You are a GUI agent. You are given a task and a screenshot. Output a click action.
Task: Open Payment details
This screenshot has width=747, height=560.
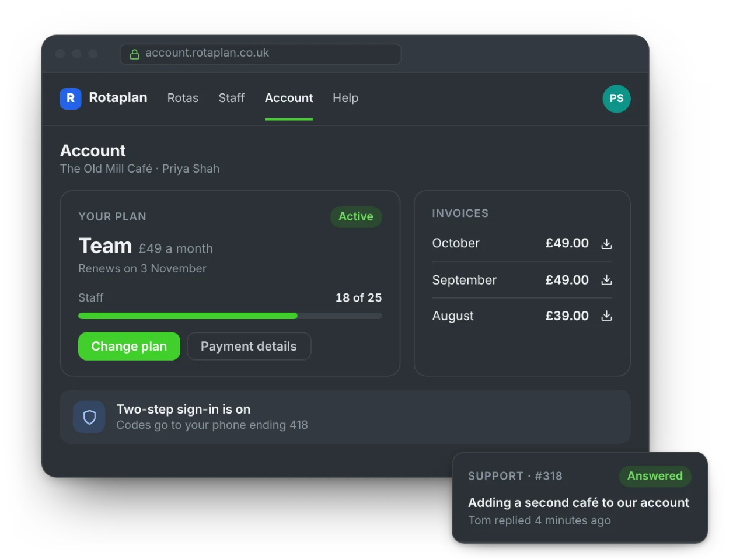click(x=249, y=346)
